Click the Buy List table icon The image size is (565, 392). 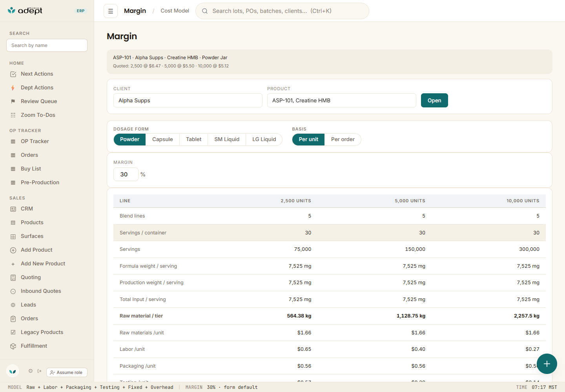13,169
